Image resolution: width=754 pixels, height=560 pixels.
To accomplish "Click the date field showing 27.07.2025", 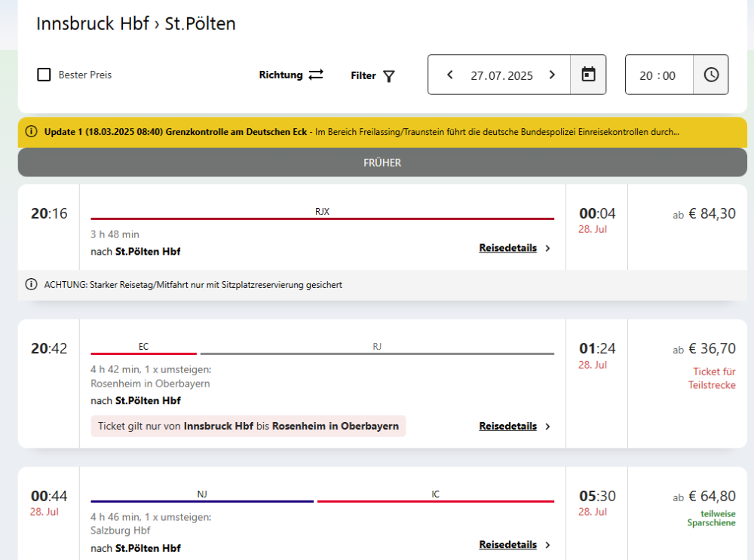I will coord(501,75).
